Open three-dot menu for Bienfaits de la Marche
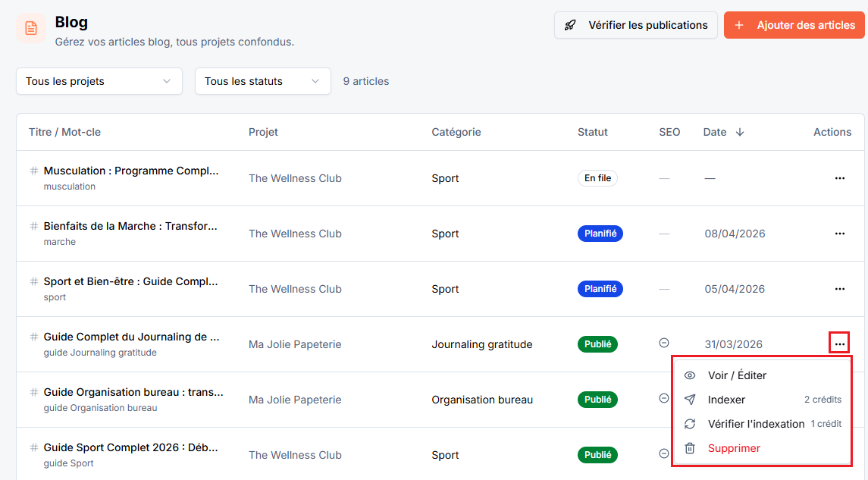 (839, 234)
